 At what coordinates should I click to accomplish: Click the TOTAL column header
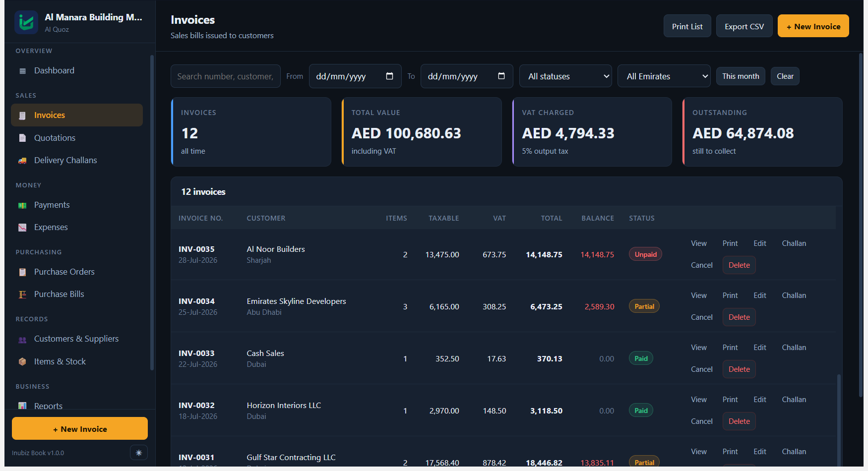(x=552, y=218)
